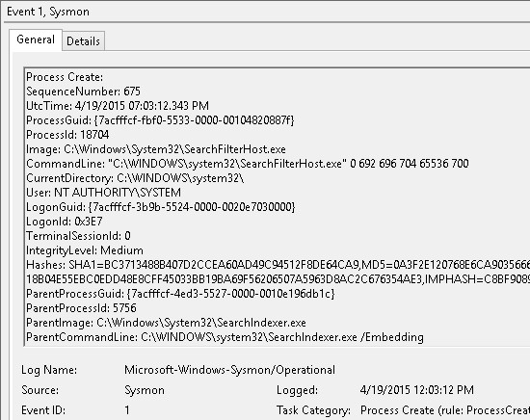Click the UtcTime line in event text
Screen dimensions: 530x420
[118, 106]
